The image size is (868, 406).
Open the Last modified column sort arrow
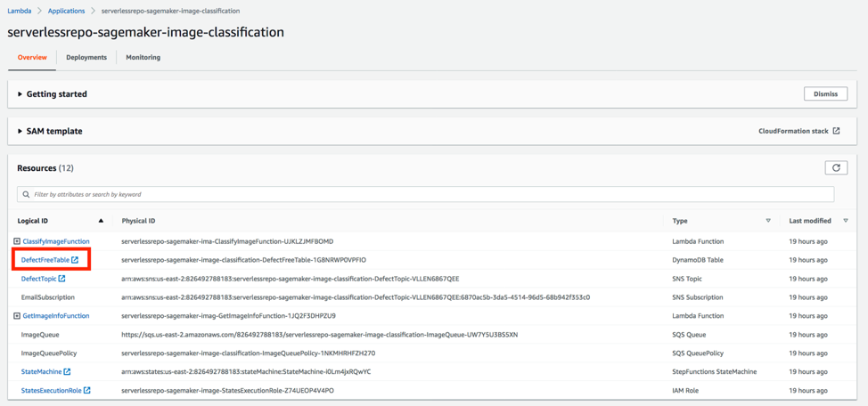click(x=846, y=221)
